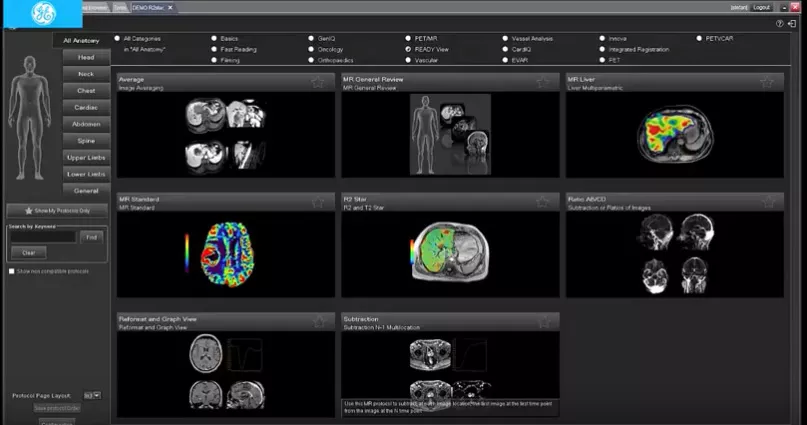
Task: Click the Search by Keyword input field
Action: pos(43,237)
